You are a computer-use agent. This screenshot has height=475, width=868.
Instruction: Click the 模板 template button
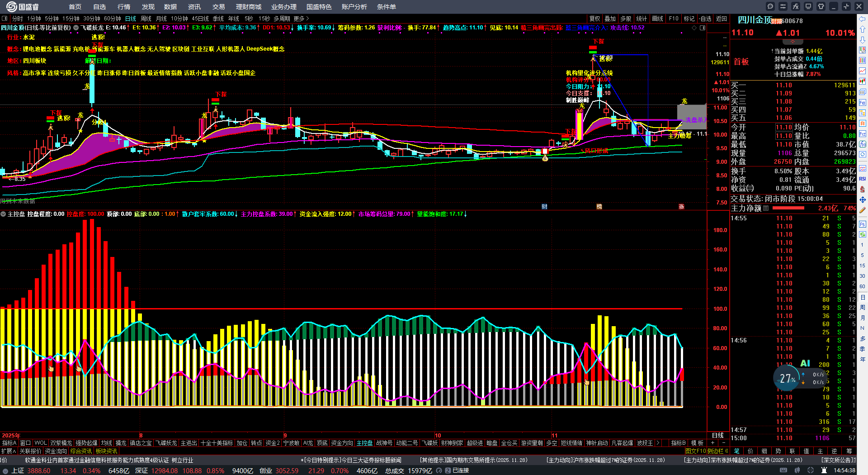click(x=698, y=443)
